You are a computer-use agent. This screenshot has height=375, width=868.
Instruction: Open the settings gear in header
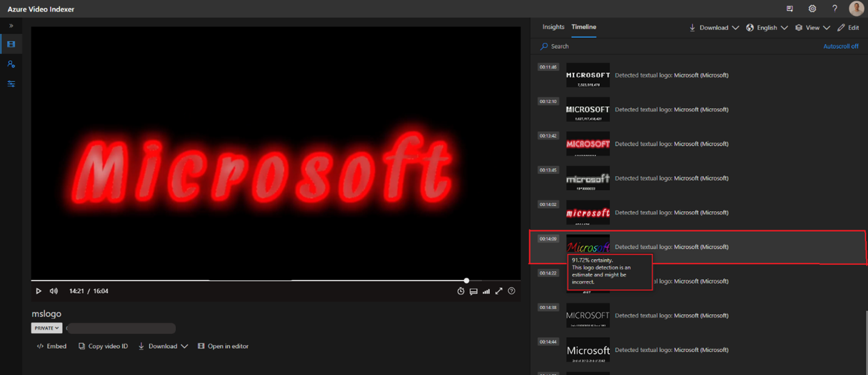[812, 8]
